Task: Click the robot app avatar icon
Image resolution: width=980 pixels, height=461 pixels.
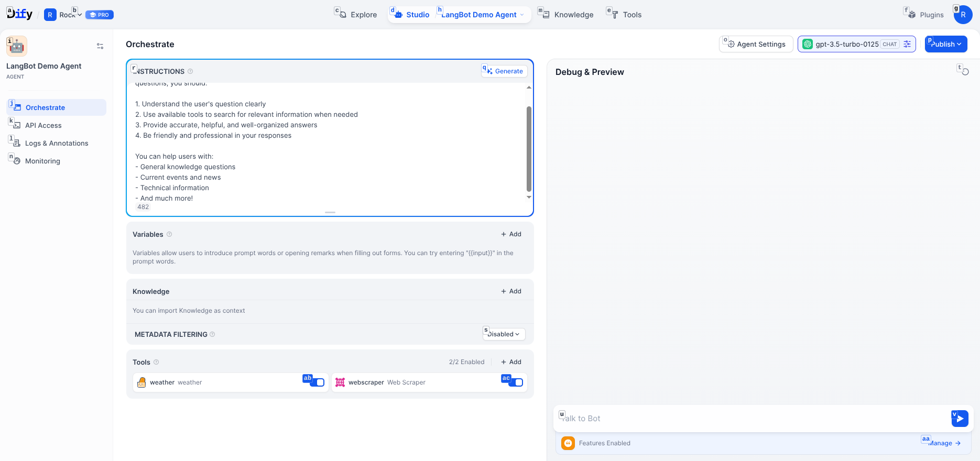Action: [17, 46]
